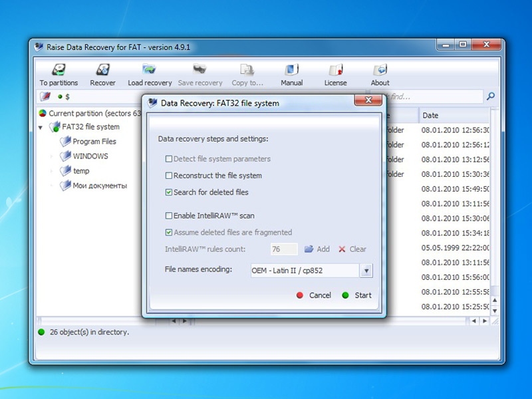Open the File names encoding dropdown arrow
This screenshot has width=532, height=399.
click(366, 271)
